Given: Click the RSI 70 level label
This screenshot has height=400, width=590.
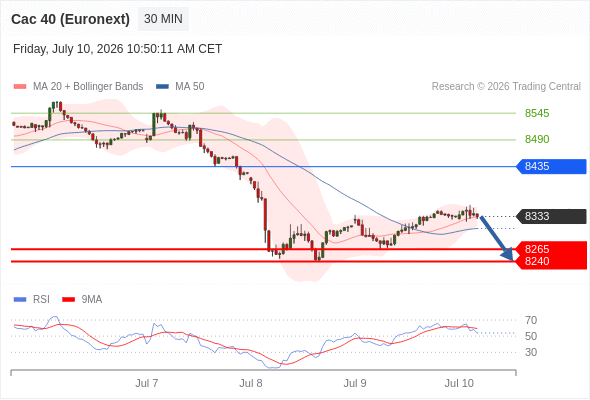Looking at the screenshot, I should (x=531, y=320).
